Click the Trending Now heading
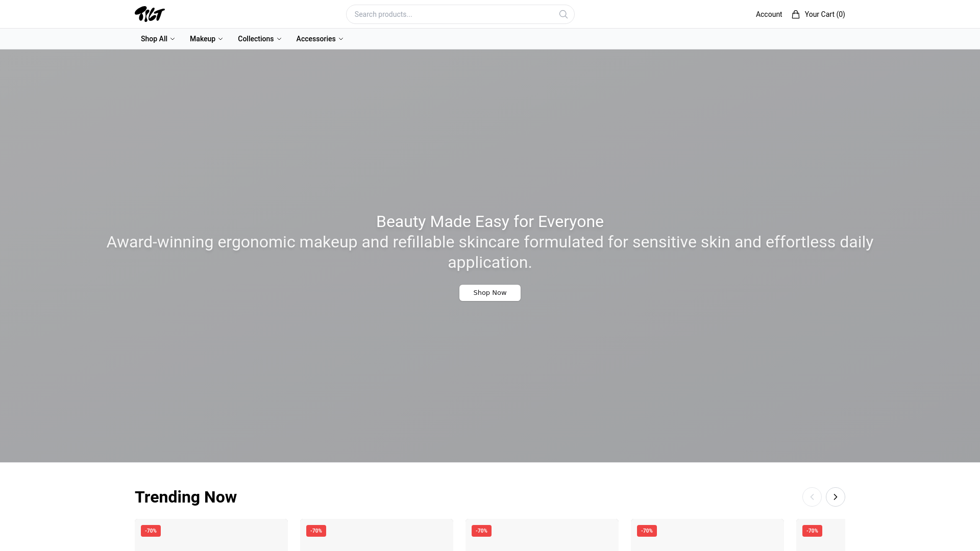 coord(186,497)
